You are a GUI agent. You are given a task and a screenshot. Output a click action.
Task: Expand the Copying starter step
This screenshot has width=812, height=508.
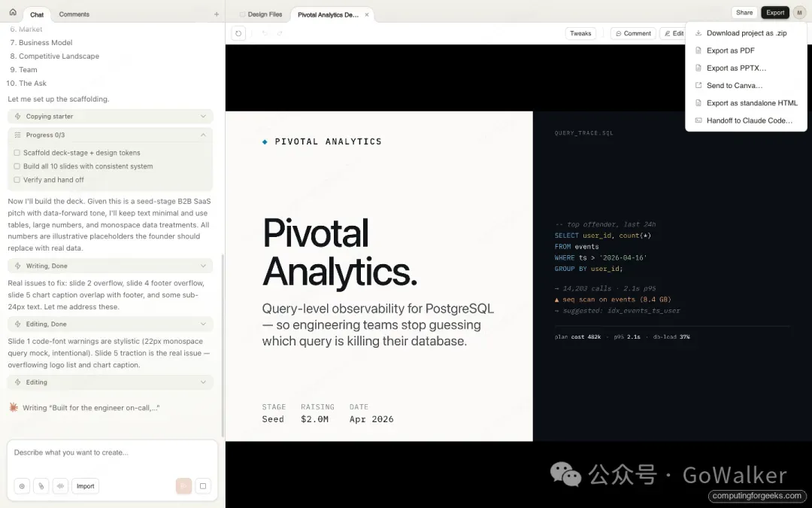[x=111, y=116]
